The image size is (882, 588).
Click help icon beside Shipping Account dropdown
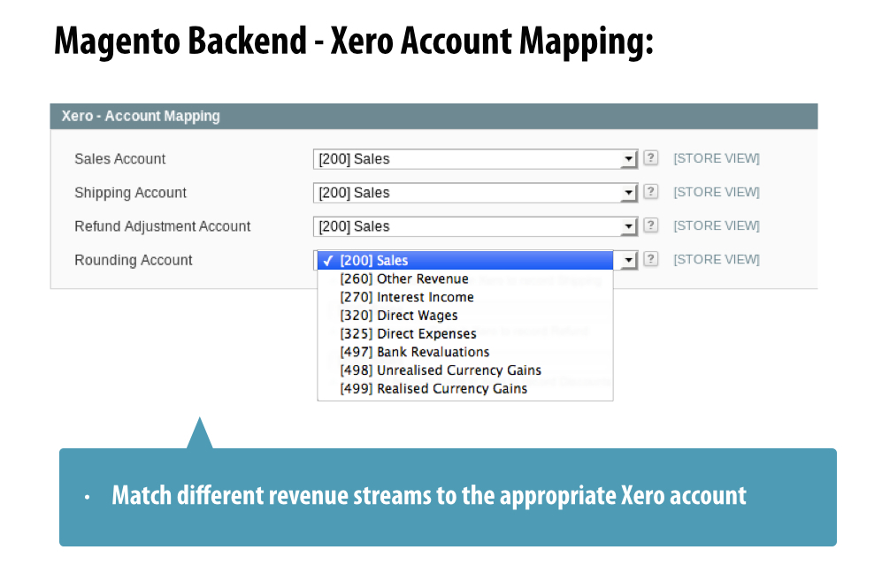650,192
